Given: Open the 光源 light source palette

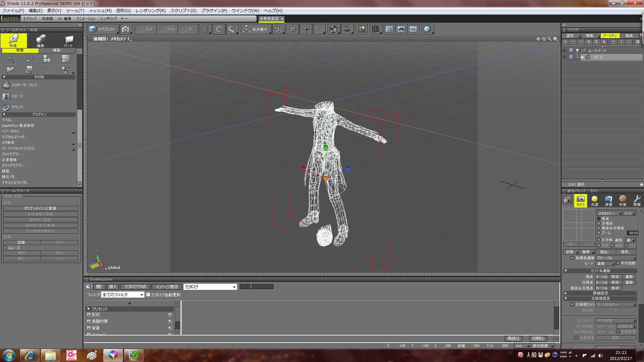Looking at the screenshot, I should [594, 200].
